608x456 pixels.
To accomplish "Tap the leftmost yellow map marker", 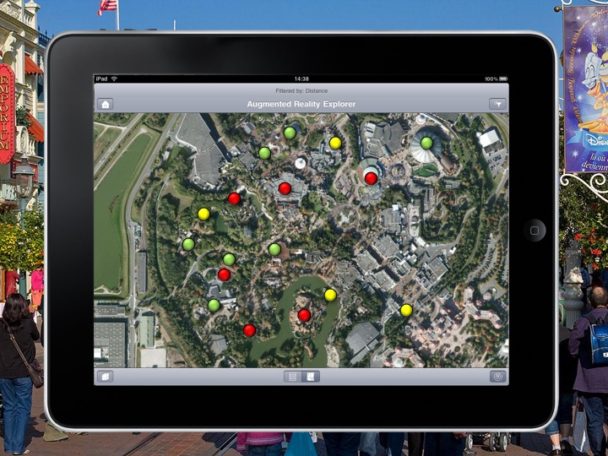I will [x=204, y=214].
